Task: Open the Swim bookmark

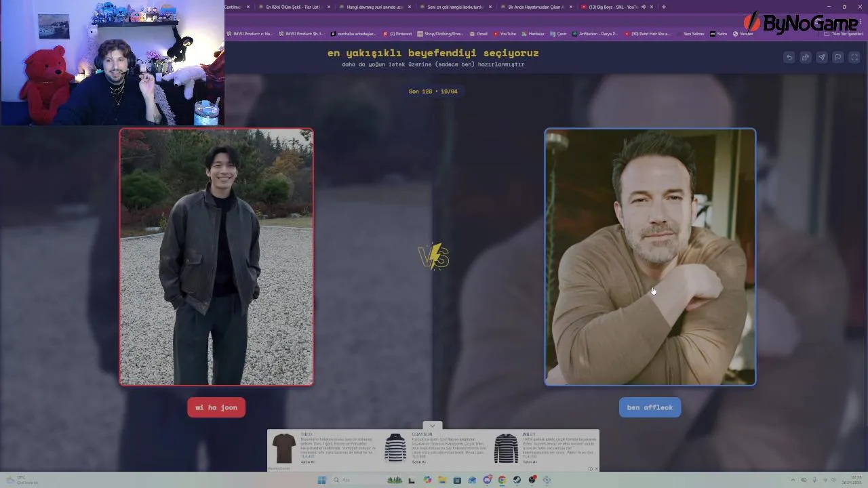Action: pos(718,34)
